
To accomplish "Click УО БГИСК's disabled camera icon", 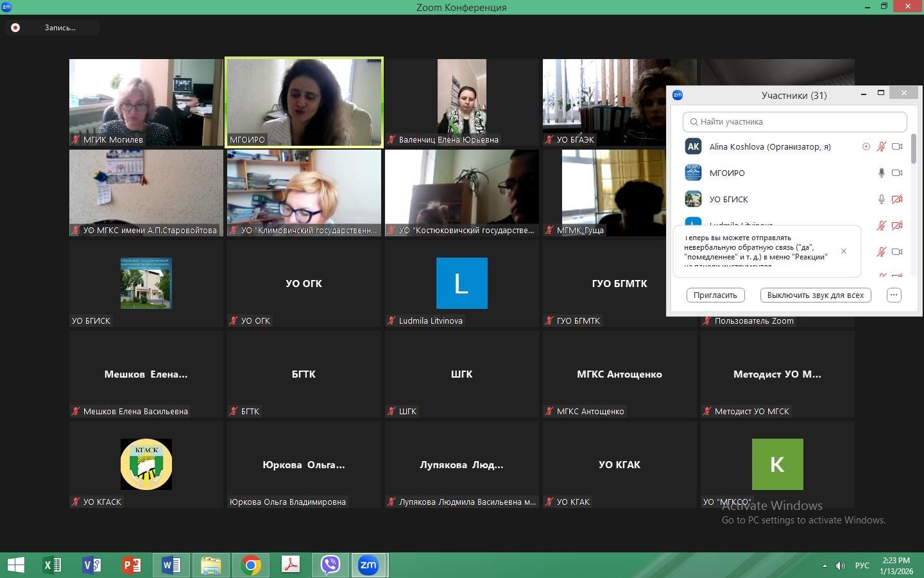I will pyautogui.click(x=897, y=199).
